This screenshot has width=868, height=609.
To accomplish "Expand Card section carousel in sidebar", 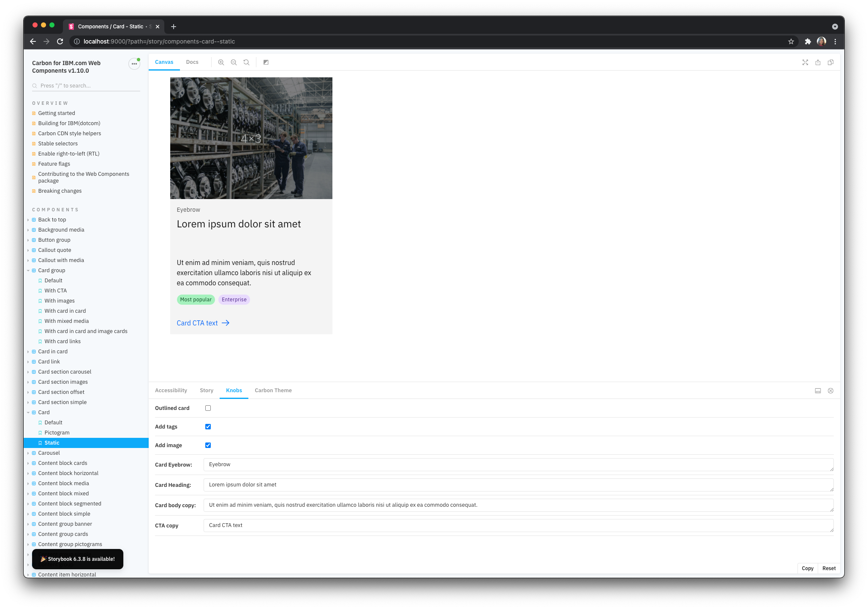I will [x=65, y=372].
